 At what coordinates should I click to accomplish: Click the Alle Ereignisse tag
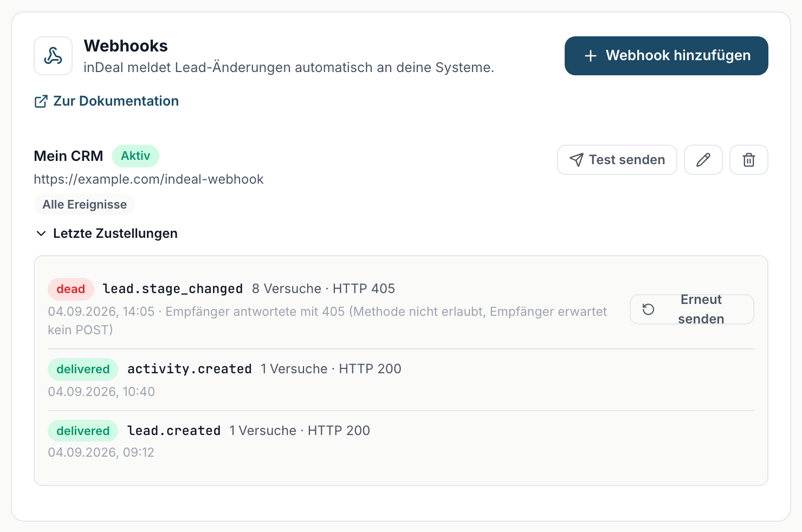85,204
